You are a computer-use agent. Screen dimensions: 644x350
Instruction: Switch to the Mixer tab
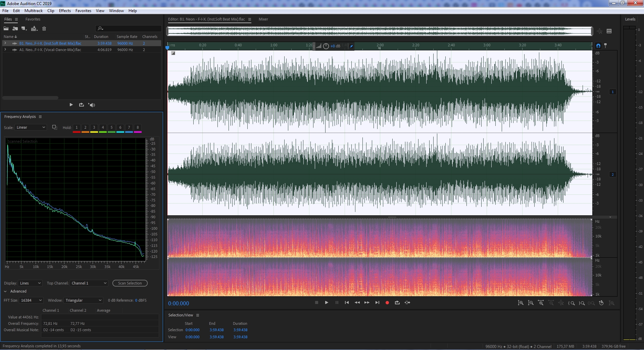point(263,19)
